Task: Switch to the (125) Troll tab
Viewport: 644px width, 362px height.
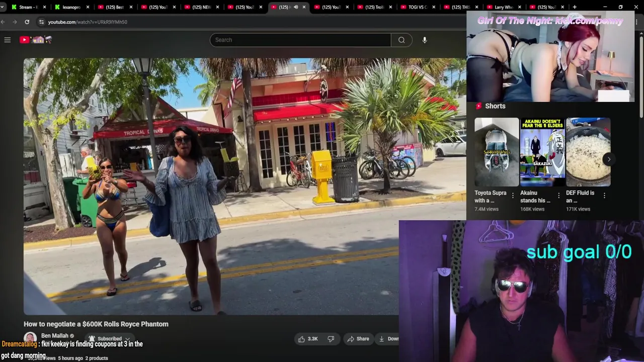Action: click(x=374, y=7)
